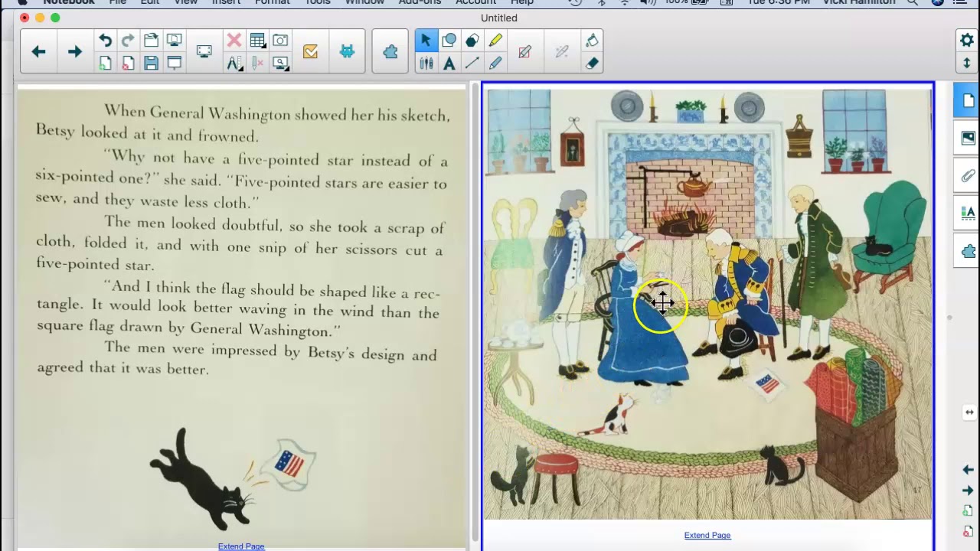Add a new page with the green plus page icon
This screenshot has height=551, width=980.
105,63
